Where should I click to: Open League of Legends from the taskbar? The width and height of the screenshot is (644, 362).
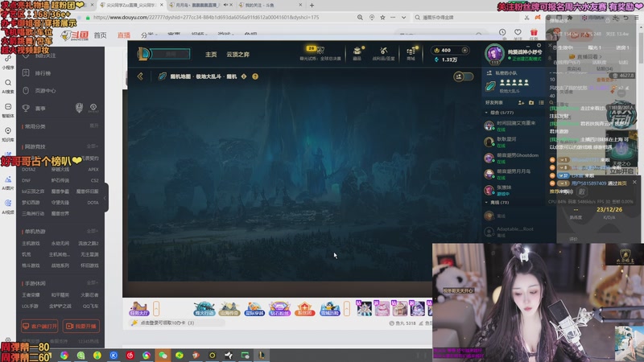point(262,356)
